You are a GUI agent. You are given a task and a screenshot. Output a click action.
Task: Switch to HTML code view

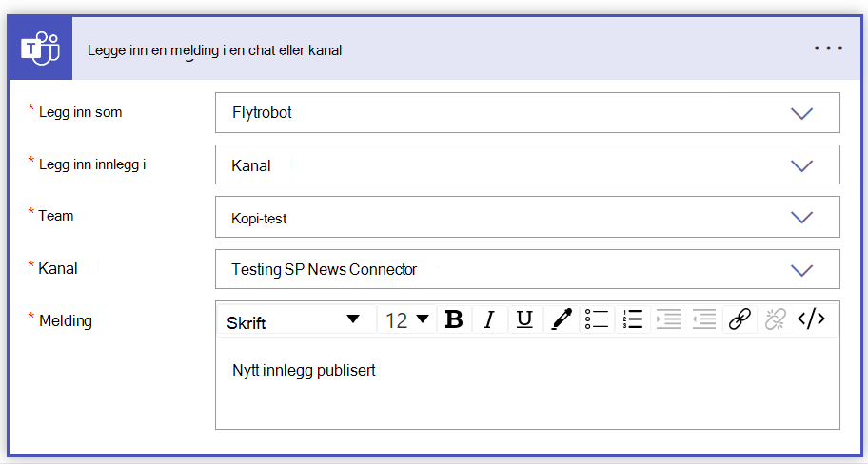tap(812, 319)
